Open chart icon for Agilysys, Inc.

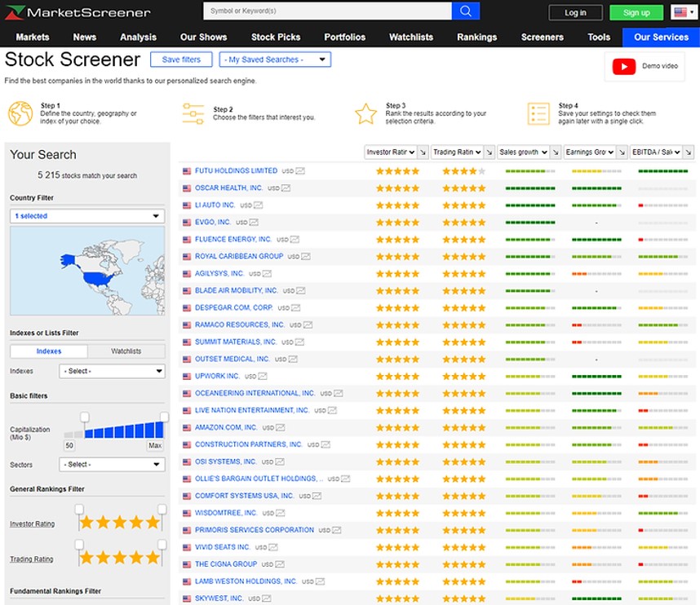pyautogui.click(x=267, y=273)
